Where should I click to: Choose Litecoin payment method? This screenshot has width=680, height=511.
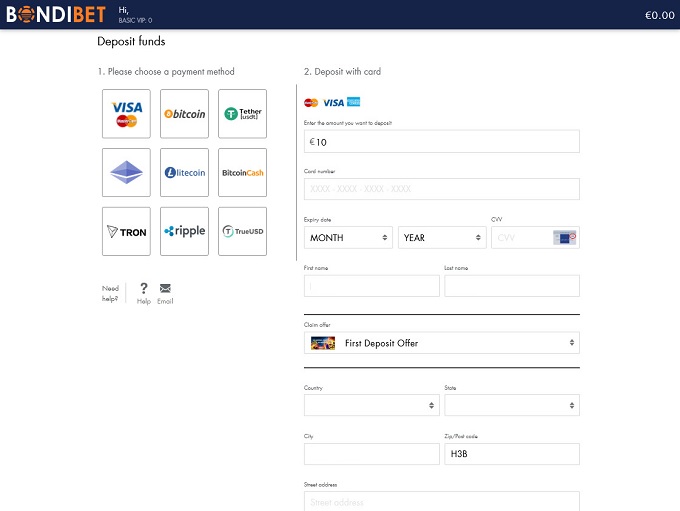[x=184, y=172]
